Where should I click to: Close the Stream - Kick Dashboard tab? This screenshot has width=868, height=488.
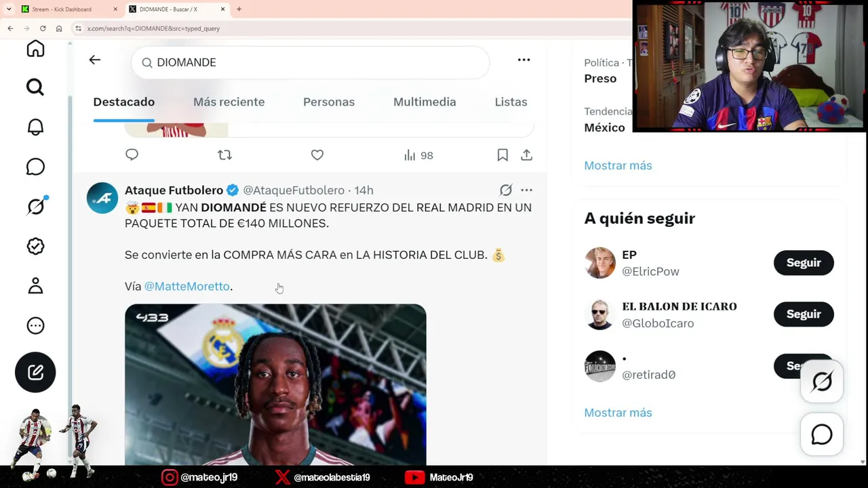pyautogui.click(x=115, y=9)
